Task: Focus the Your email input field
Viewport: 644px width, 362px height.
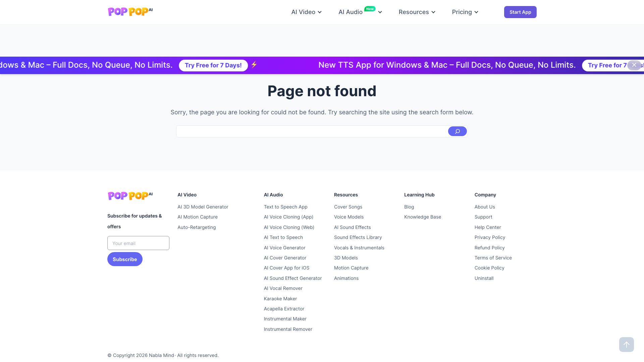Action: coord(138,243)
